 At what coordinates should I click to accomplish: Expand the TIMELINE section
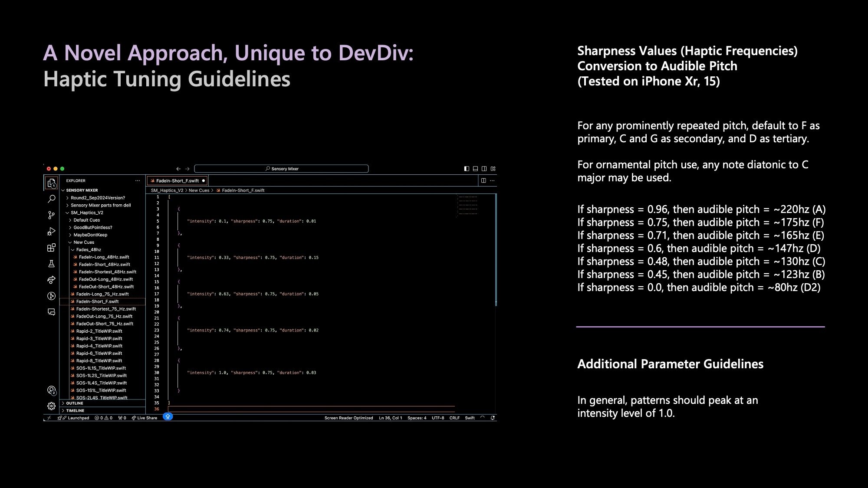(x=102, y=411)
